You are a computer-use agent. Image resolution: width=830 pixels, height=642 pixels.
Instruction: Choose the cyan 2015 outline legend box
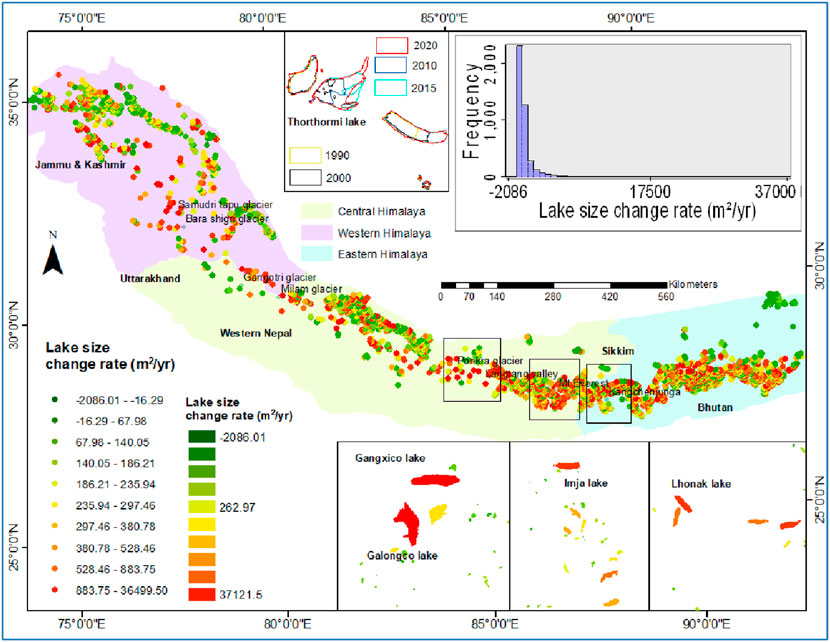(x=391, y=88)
